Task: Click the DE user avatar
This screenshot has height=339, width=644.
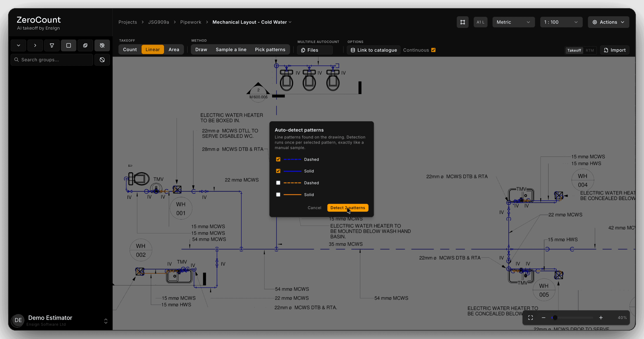Action: [18, 320]
